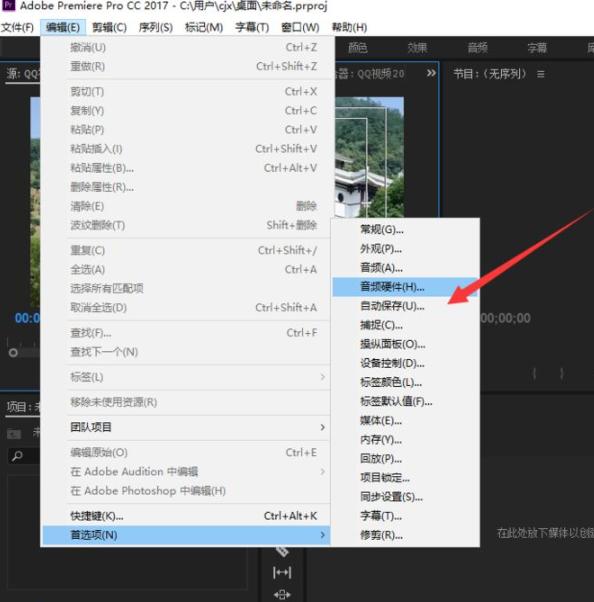Choose 选择所有匹配项 menu entry
This screenshot has width=594, height=602.
(x=186, y=288)
